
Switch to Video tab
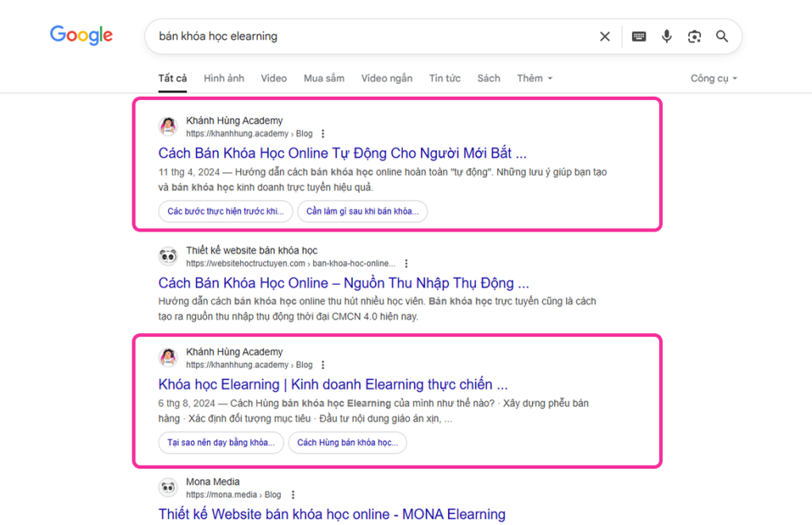pyautogui.click(x=274, y=79)
